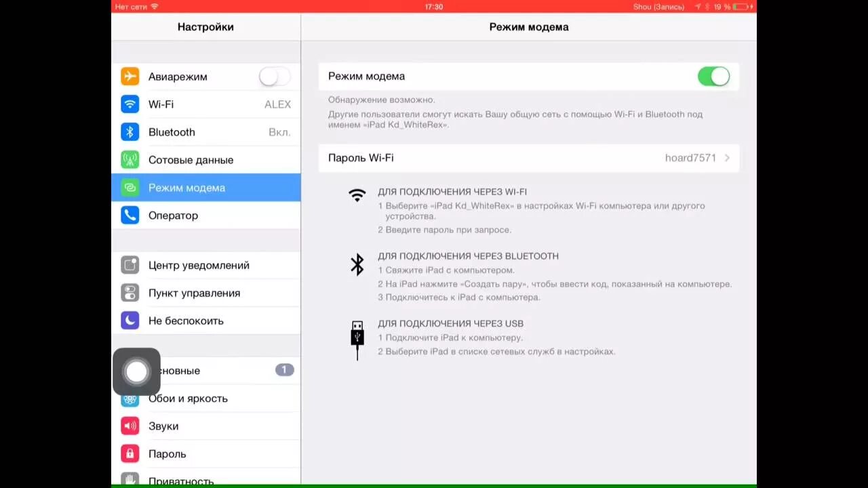Turn off the Режим модема switch
Image resolution: width=868 pixels, height=488 pixels.
(713, 77)
